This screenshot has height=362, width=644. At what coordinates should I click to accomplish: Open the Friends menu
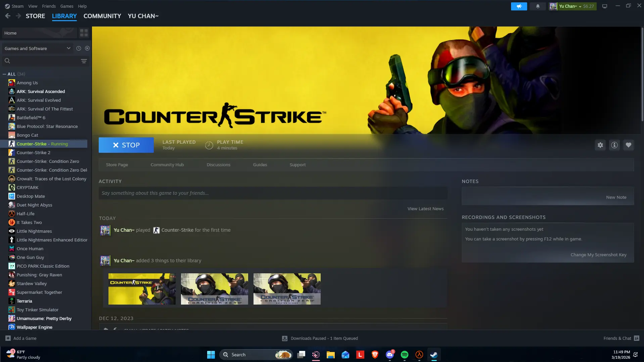click(x=49, y=6)
